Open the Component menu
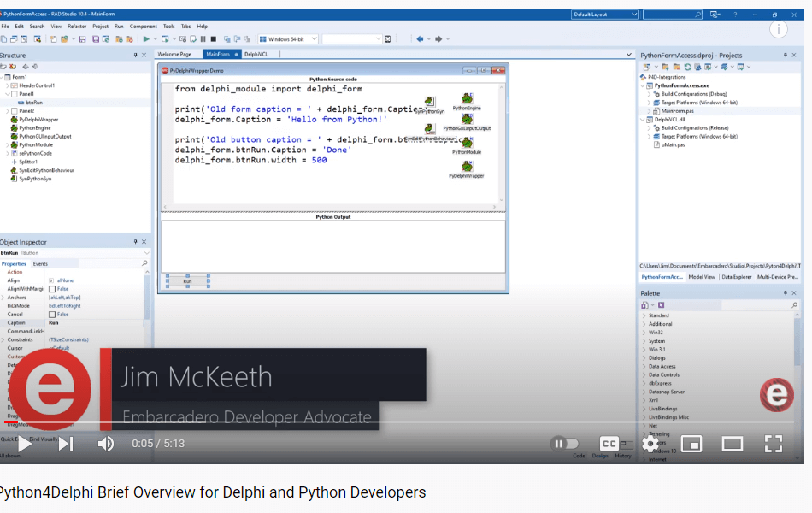This screenshot has height=513, width=812. pos(143,26)
